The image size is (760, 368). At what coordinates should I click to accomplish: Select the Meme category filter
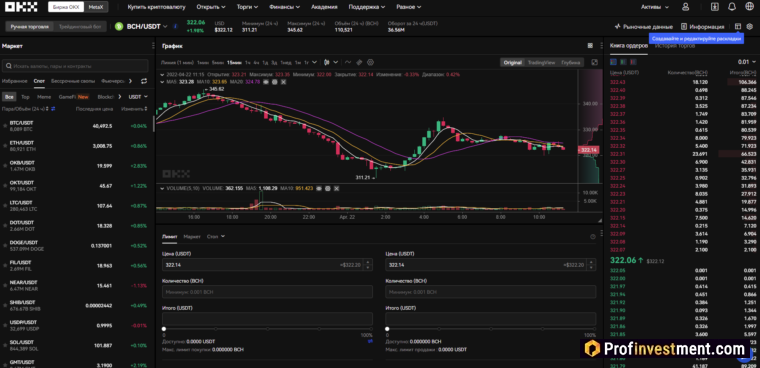(x=44, y=96)
